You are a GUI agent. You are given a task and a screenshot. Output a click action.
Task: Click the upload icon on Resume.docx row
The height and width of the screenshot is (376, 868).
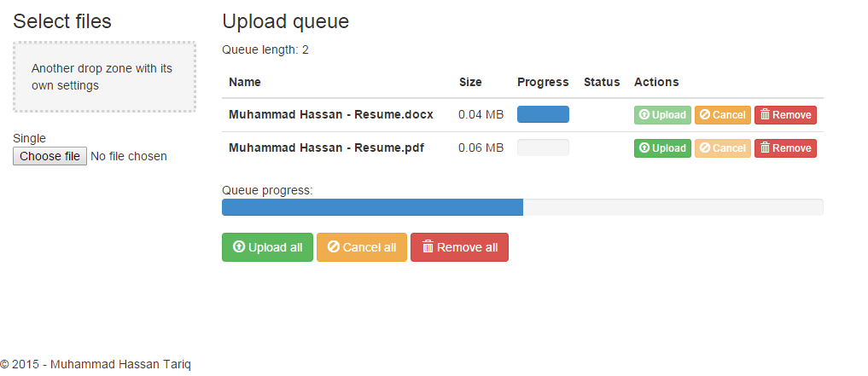[644, 115]
